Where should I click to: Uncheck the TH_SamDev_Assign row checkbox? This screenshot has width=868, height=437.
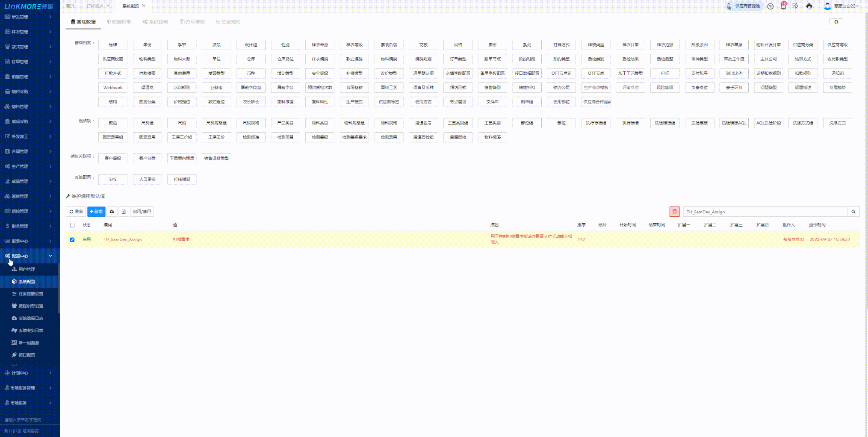click(72, 240)
